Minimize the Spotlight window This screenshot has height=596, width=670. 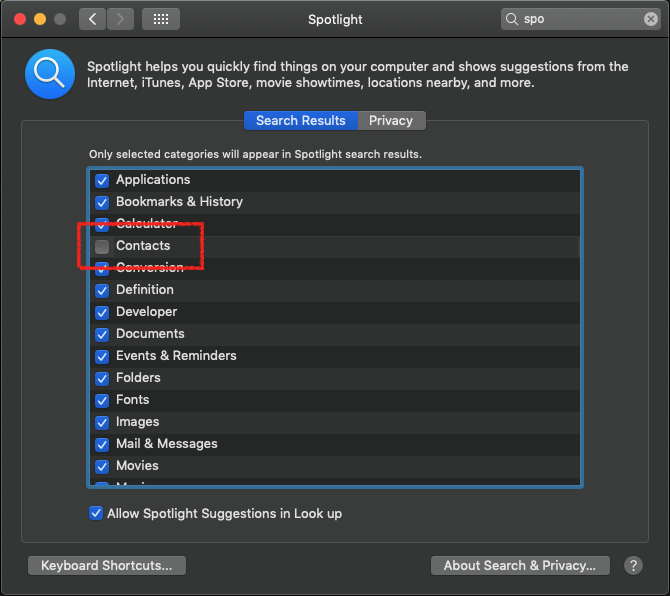click(x=40, y=19)
